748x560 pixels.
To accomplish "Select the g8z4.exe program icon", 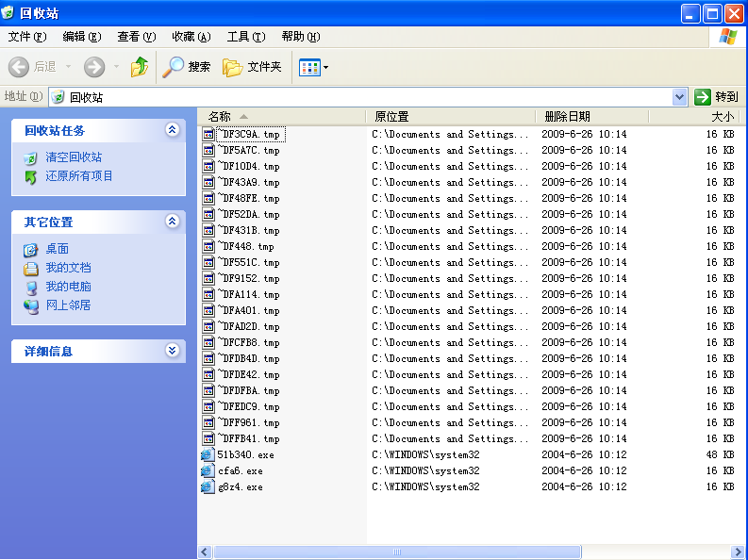I will pos(208,486).
